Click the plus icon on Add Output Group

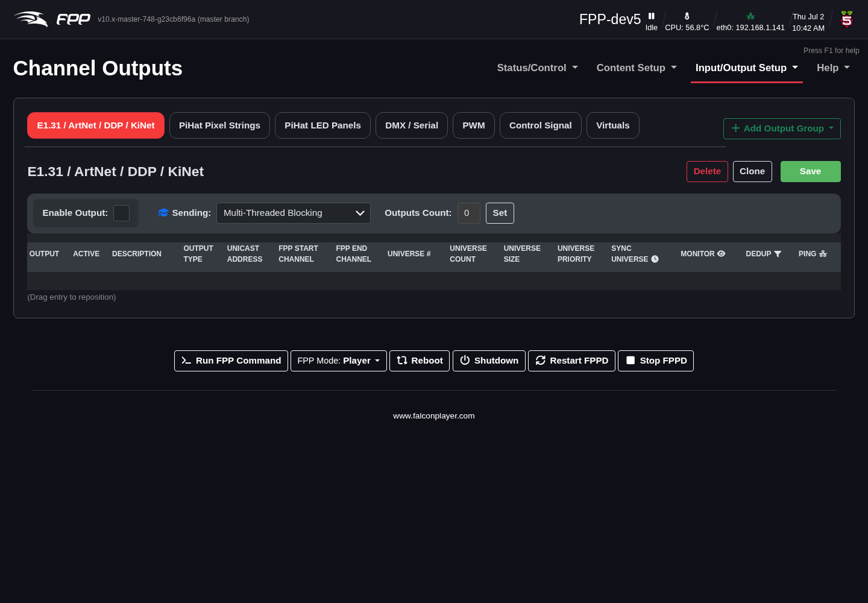tap(735, 128)
